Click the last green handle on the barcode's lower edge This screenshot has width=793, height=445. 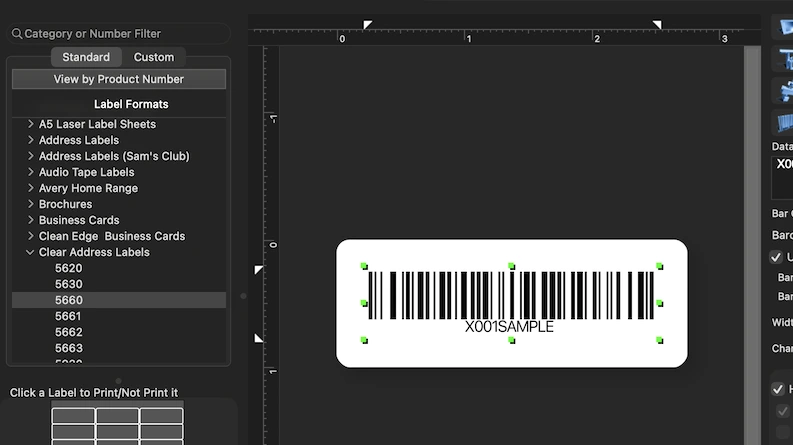659,340
